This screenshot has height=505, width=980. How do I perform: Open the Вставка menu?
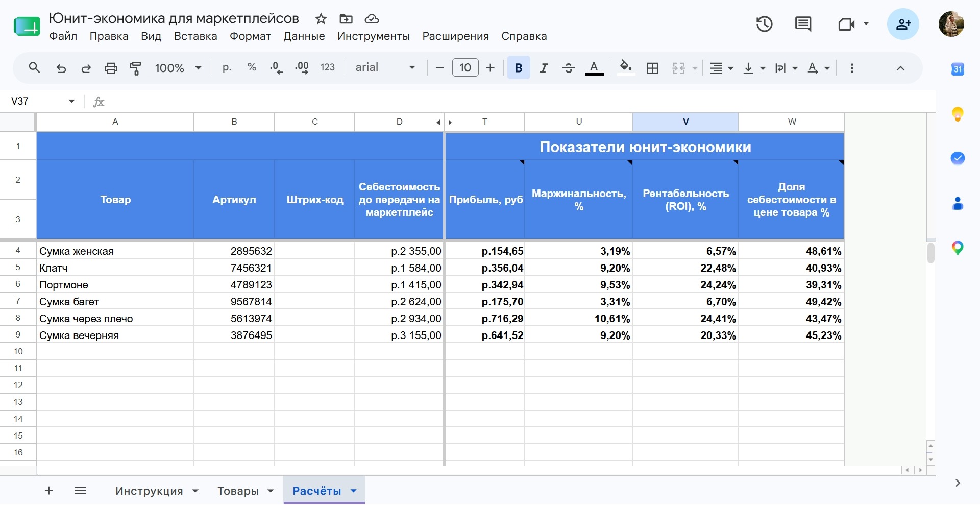195,36
